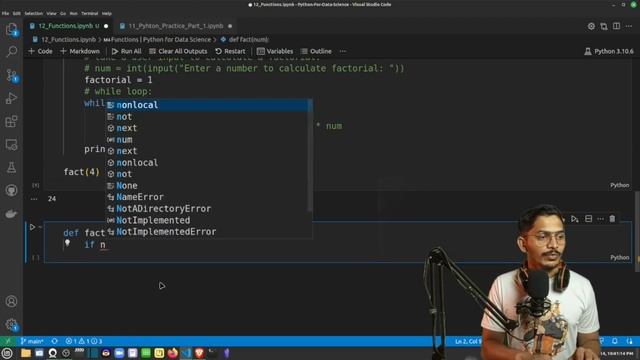Click the Ln 2, Col cursor position in status bar

point(468,341)
